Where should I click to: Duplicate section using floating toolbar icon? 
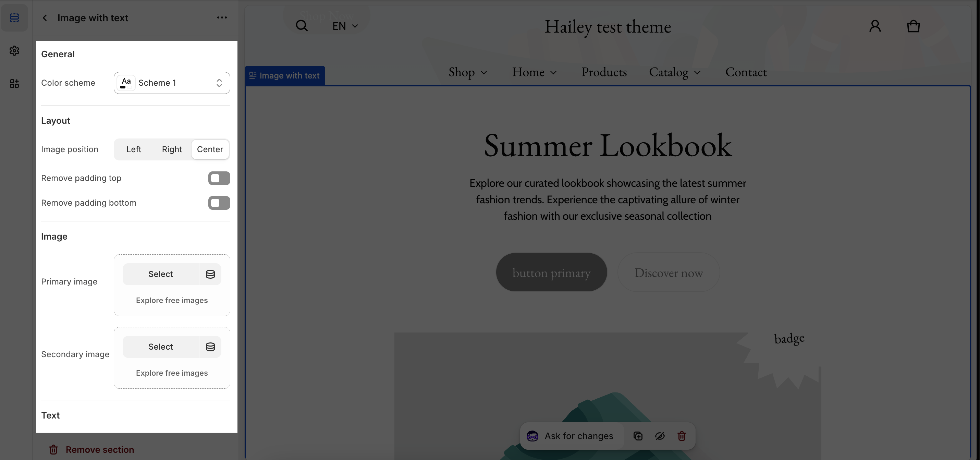[x=638, y=436]
